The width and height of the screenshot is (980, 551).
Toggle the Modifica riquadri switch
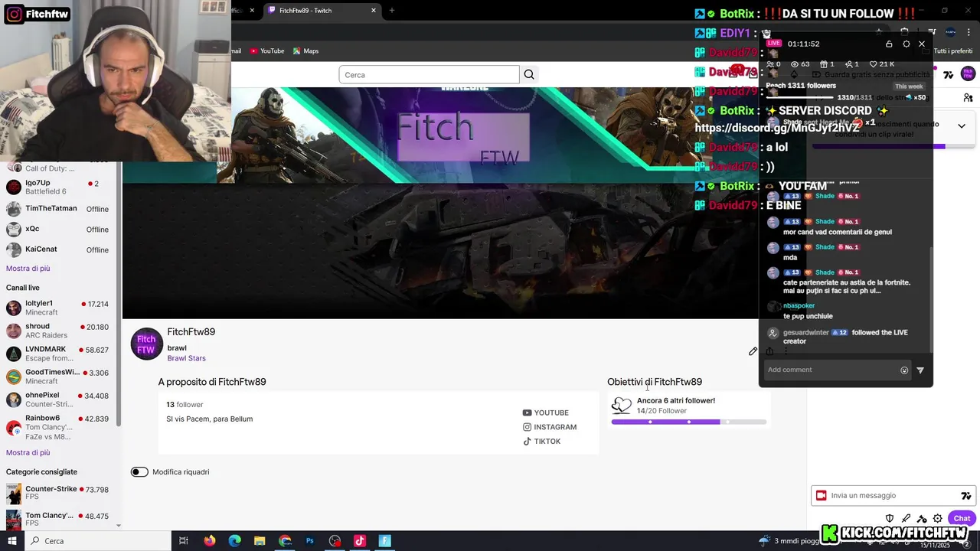click(x=139, y=472)
